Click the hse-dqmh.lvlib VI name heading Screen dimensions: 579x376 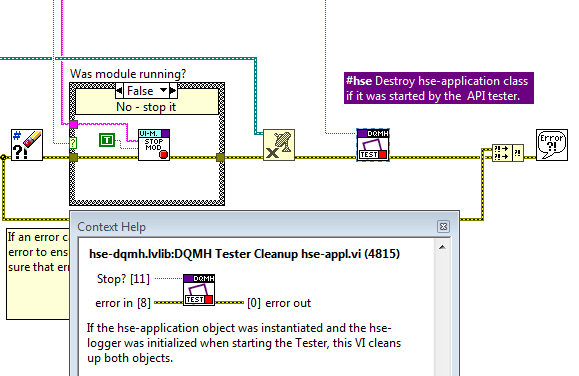point(244,254)
